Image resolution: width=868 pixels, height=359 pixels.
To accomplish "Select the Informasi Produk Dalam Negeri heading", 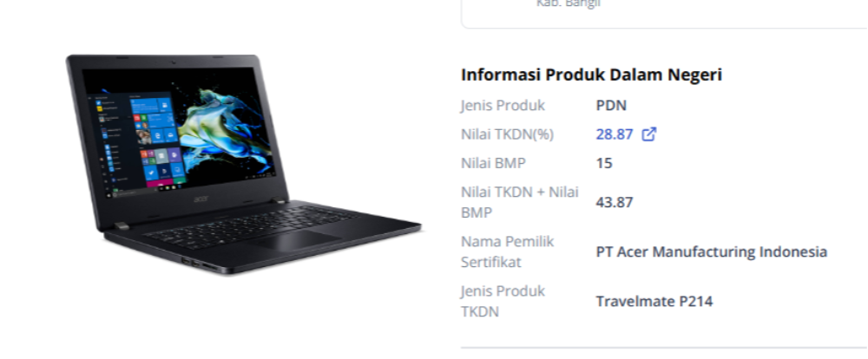I will click(591, 75).
